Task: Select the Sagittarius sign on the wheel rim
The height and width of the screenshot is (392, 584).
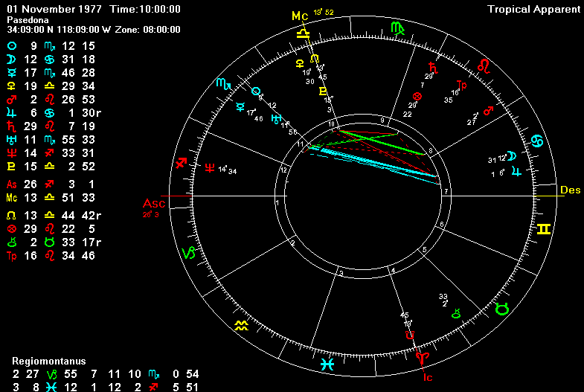Action: pos(181,163)
